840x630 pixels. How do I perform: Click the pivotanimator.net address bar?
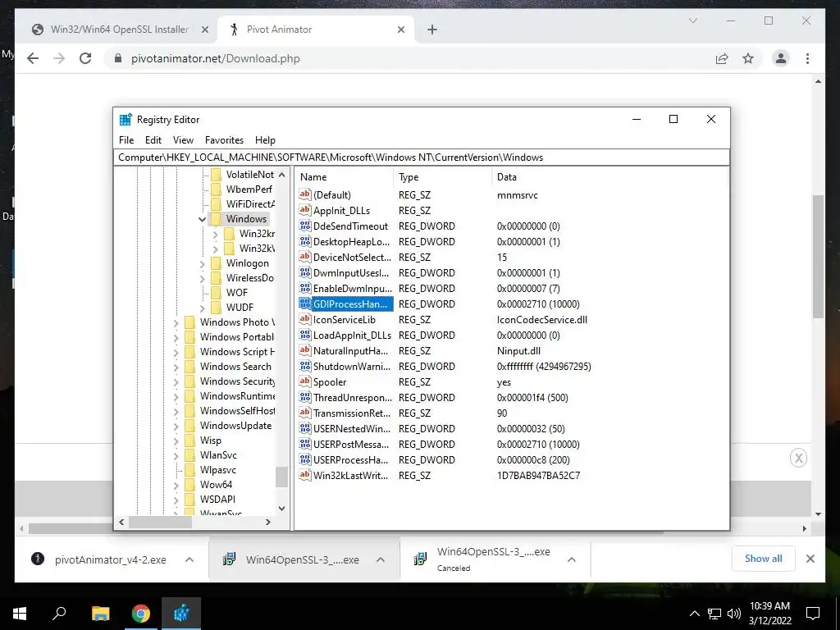pos(409,58)
